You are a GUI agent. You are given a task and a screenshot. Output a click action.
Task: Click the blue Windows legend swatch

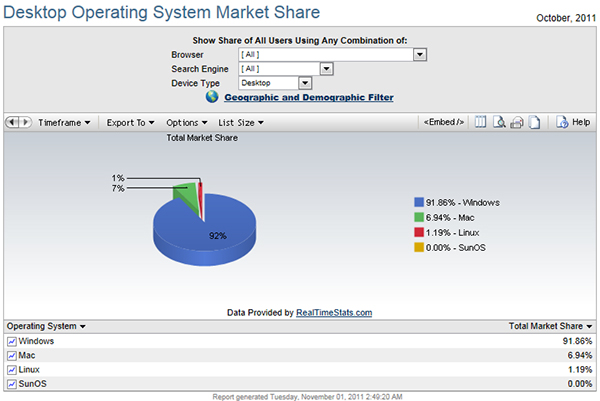click(x=418, y=202)
